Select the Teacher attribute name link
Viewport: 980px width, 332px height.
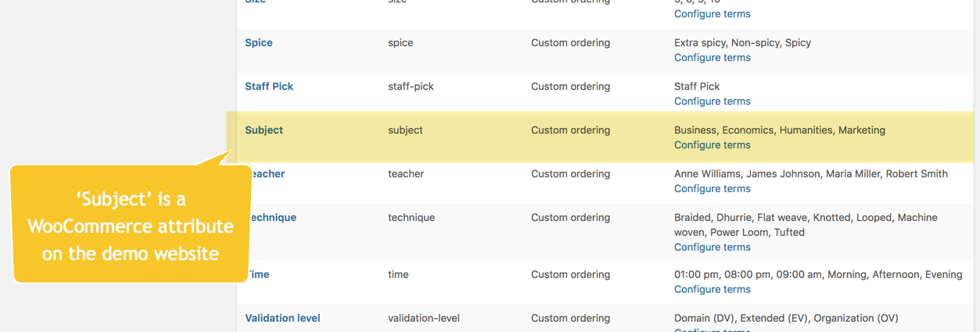coord(267,173)
